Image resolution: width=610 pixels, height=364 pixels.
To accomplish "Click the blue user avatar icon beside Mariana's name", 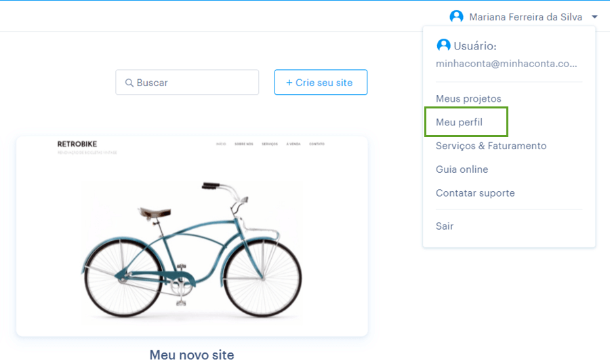I will (456, 16).
